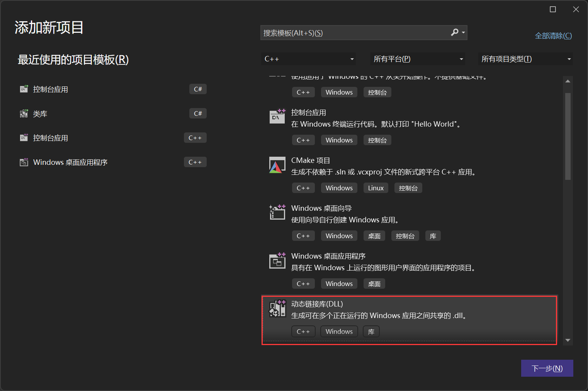Select the C# 控制台应用 icon in recent templates
The width and height of the screenshot is (588, 391).
coord(24,89)
